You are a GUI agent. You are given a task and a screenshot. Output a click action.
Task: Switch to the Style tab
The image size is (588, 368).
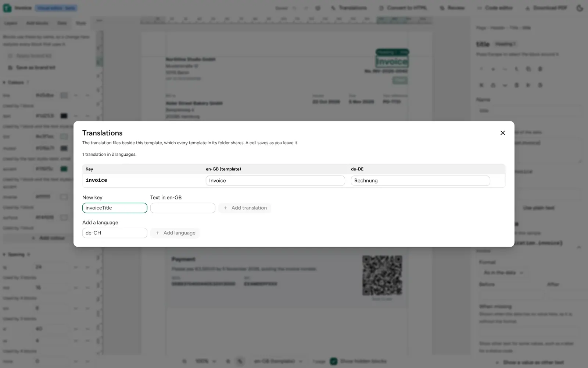(x=81, y=23)
